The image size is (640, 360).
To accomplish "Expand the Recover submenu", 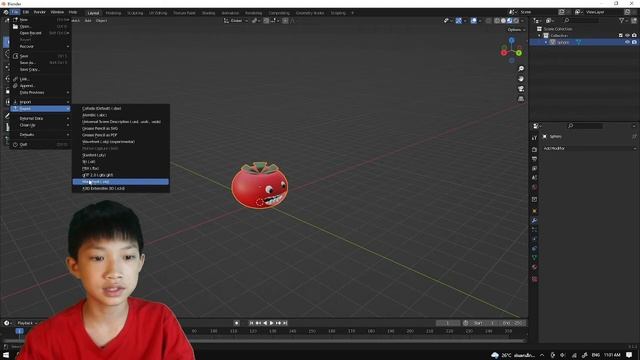I will tap(40, 47).
